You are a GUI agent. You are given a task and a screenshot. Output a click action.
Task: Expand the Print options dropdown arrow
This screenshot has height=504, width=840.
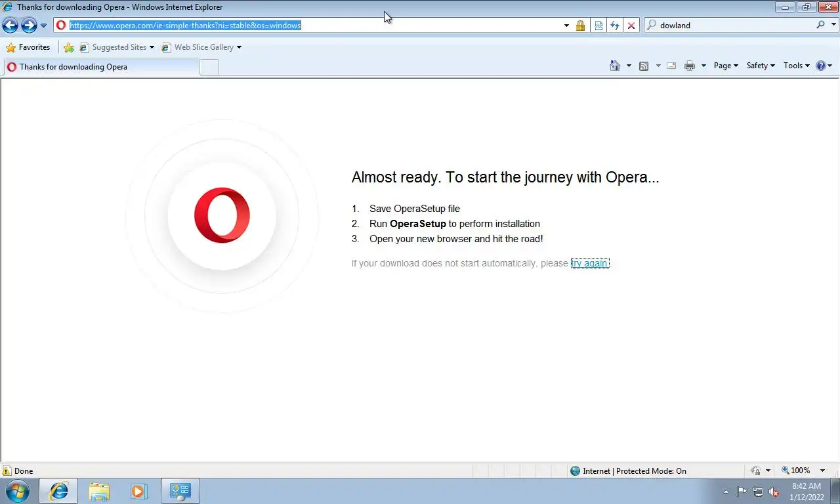click(703, 66)
